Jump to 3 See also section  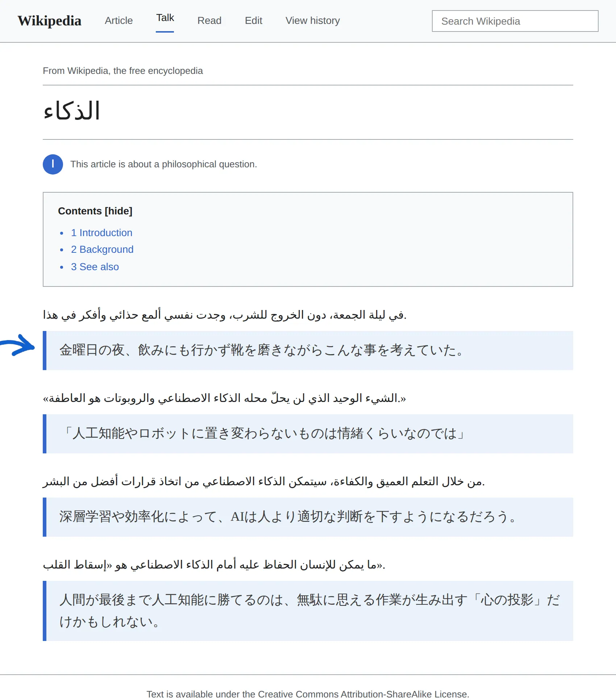click(95, 267)
